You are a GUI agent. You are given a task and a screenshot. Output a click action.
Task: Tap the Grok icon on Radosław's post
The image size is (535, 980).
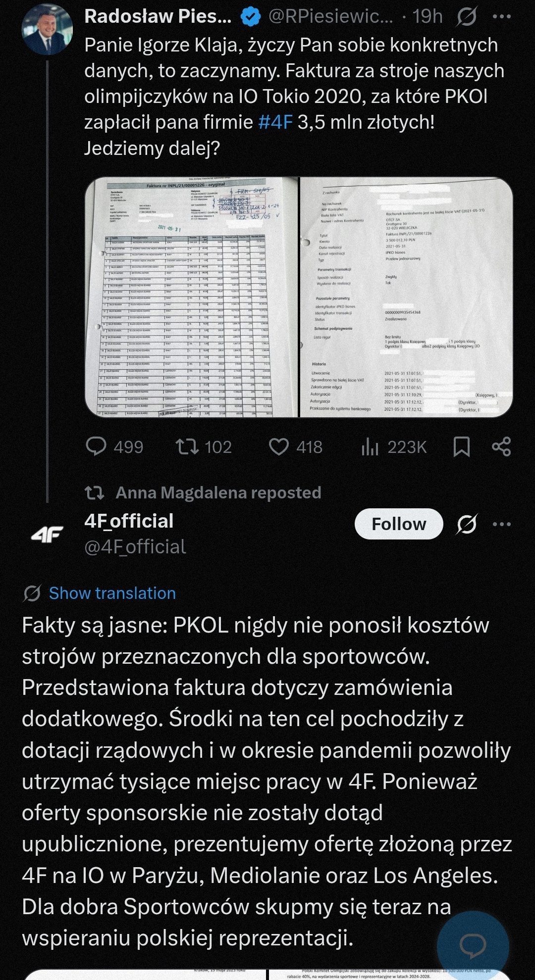[466, 17]
